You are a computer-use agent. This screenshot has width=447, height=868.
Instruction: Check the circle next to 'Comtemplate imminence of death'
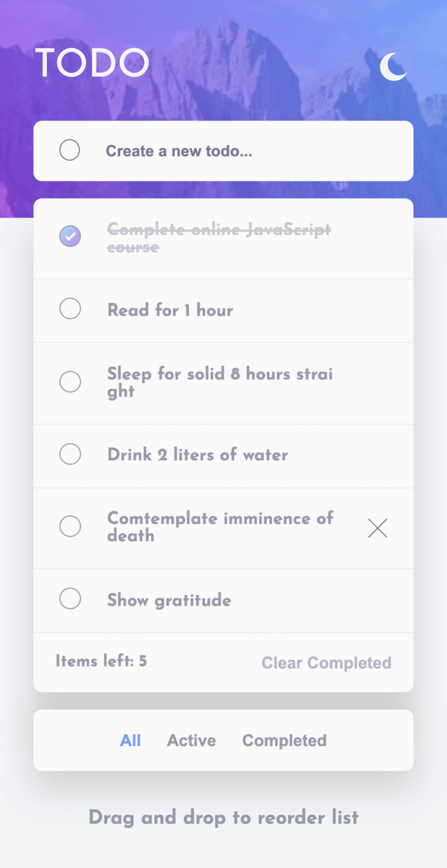point(70,526)
